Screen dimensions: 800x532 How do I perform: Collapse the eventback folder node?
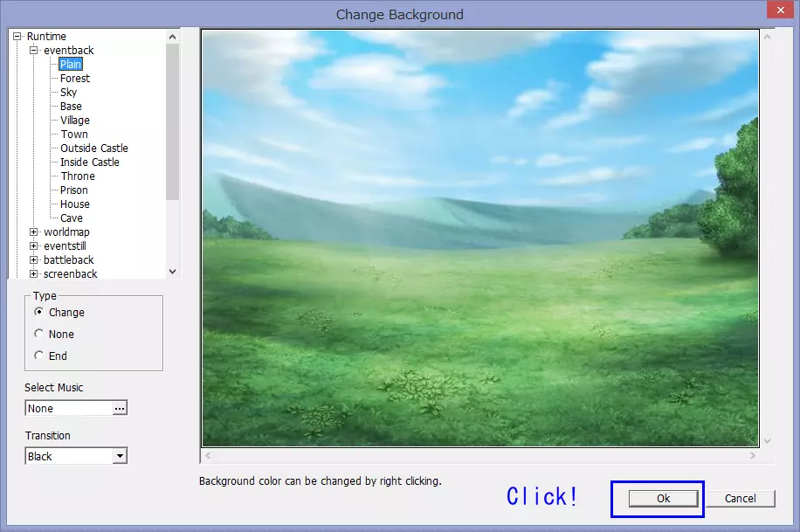coord(34,50)
